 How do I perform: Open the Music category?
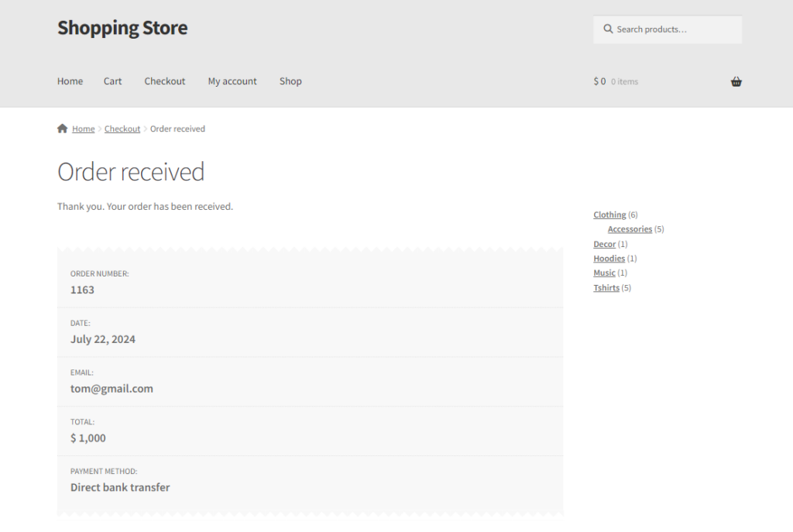(604, 273)
